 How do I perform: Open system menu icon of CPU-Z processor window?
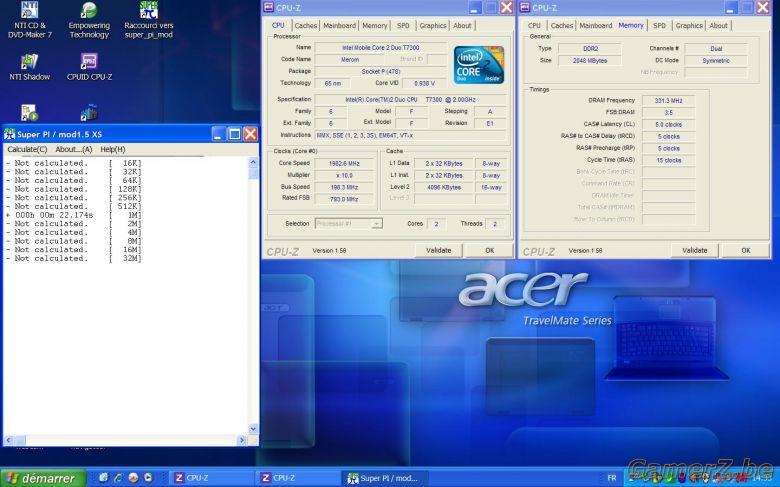pos(269,7)
